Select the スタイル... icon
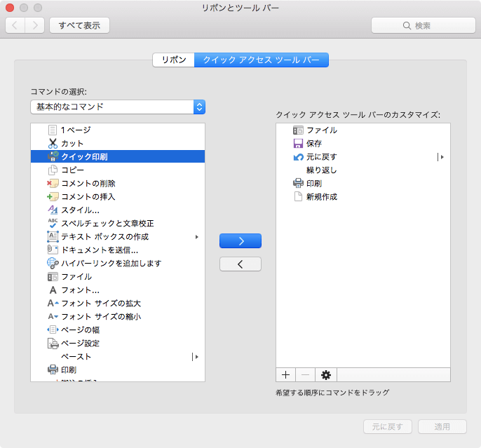The image size is (481, 448). 53,210
